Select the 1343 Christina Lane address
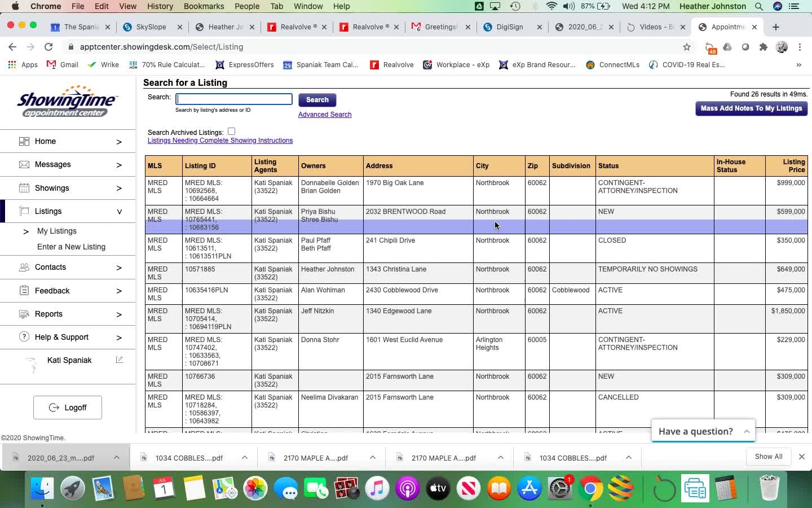This screenshot has width=812, height=508. tap(396, 269)
